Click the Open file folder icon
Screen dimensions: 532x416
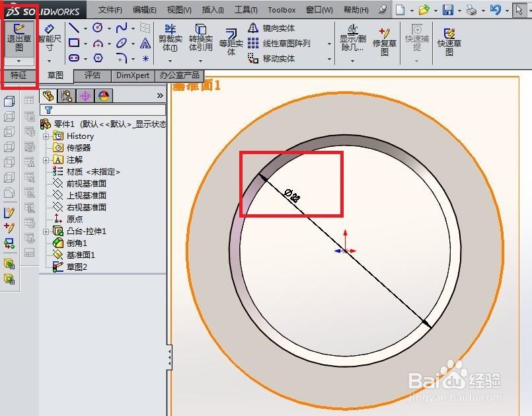pyautogui.click(x=424, y=10)
